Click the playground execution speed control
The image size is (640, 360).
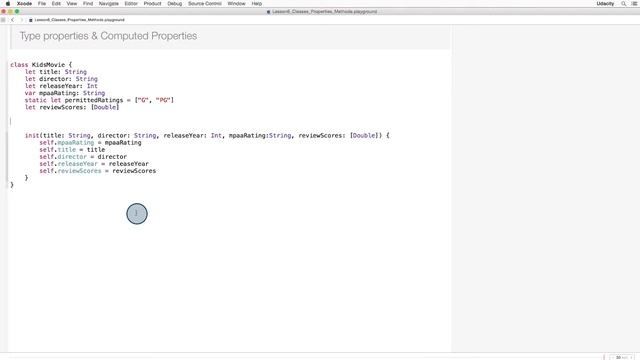[x=621, y=357]
